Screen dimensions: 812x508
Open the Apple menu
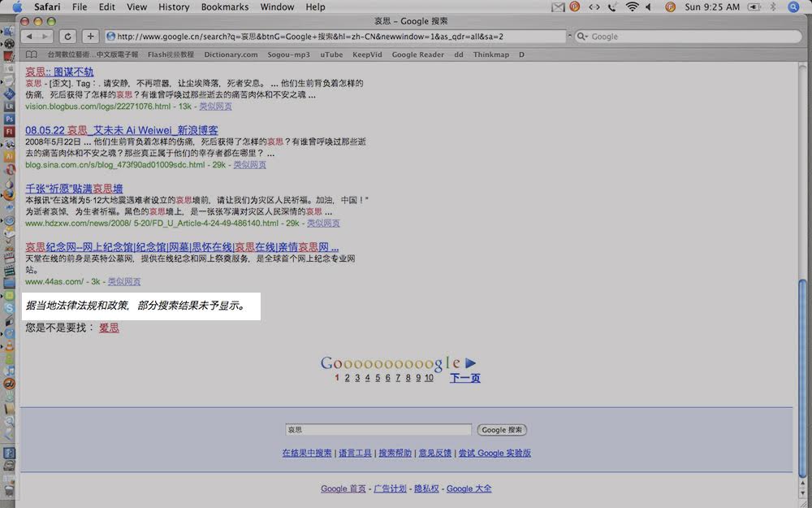17,7
